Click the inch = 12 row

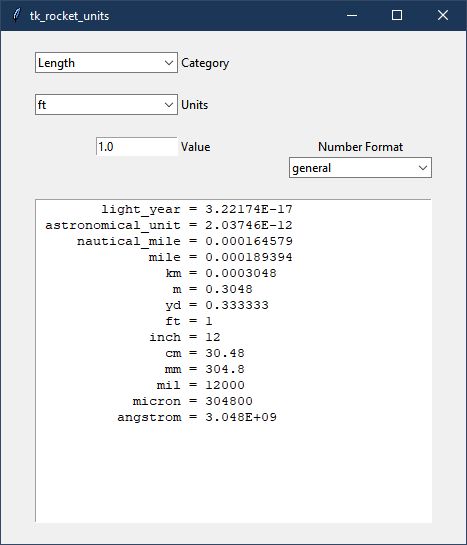[x=185, y=337]
